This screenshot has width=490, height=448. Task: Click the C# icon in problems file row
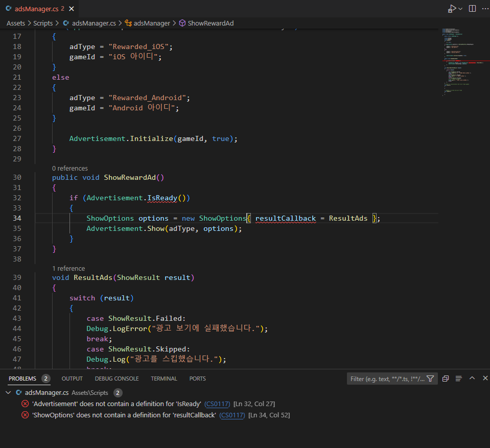tap(19, 393)
